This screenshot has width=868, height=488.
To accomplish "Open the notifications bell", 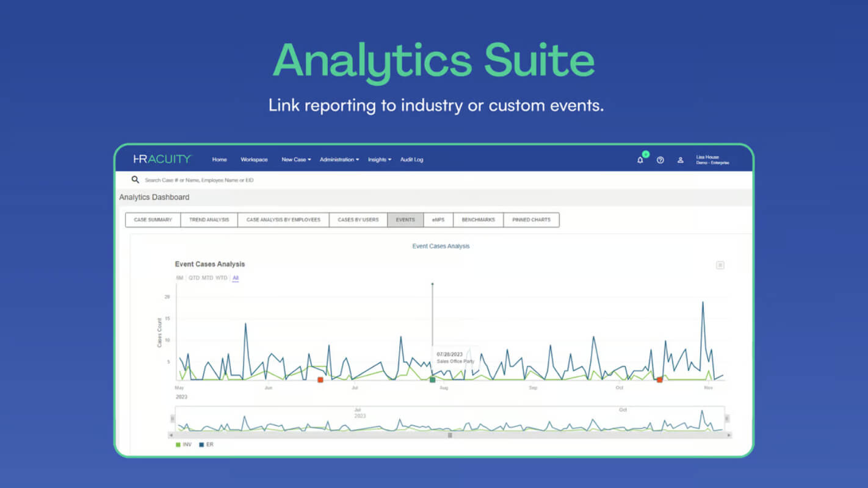I will 640,160.
